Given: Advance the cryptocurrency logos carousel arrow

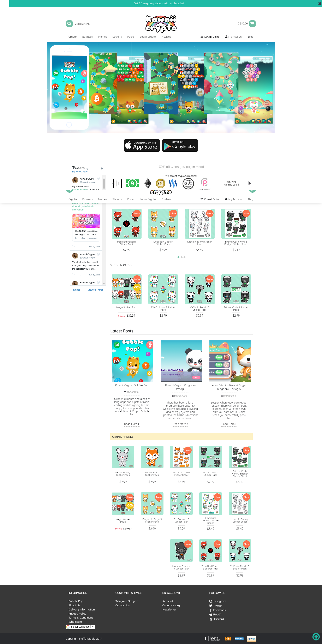Looking at the screenshot, I should (x=250, y=183).
